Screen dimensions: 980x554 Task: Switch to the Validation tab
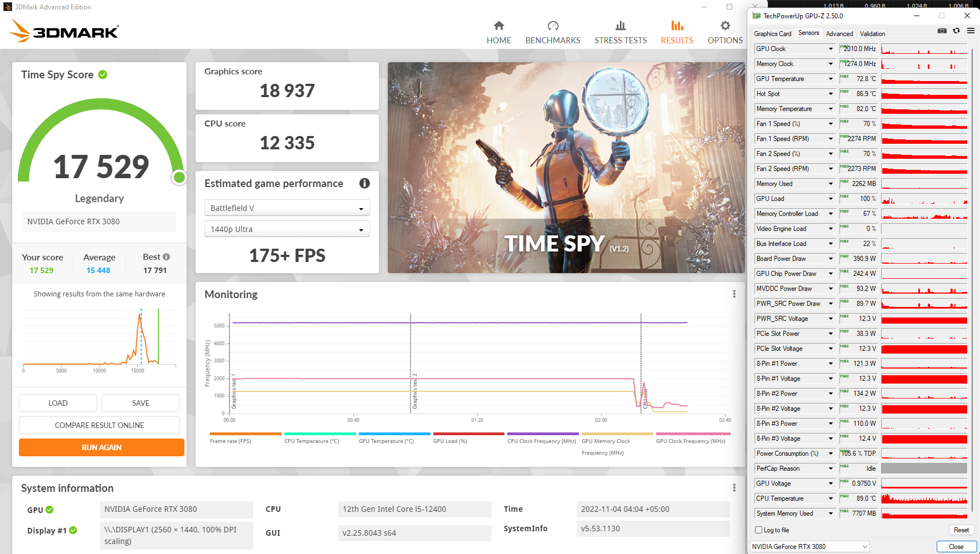(873, 34)
